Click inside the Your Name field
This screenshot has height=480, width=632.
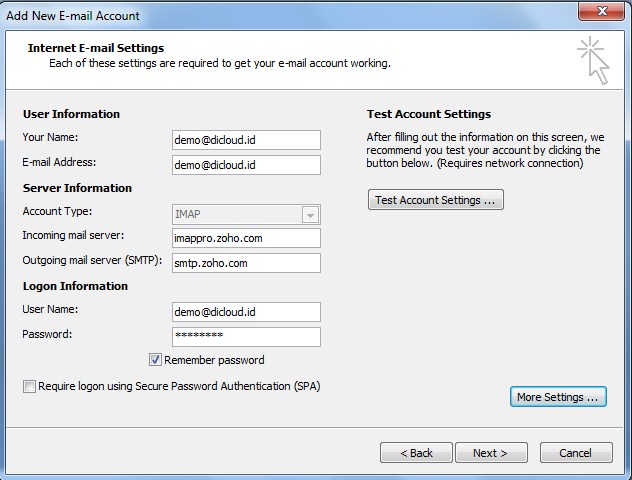point(246,140)
